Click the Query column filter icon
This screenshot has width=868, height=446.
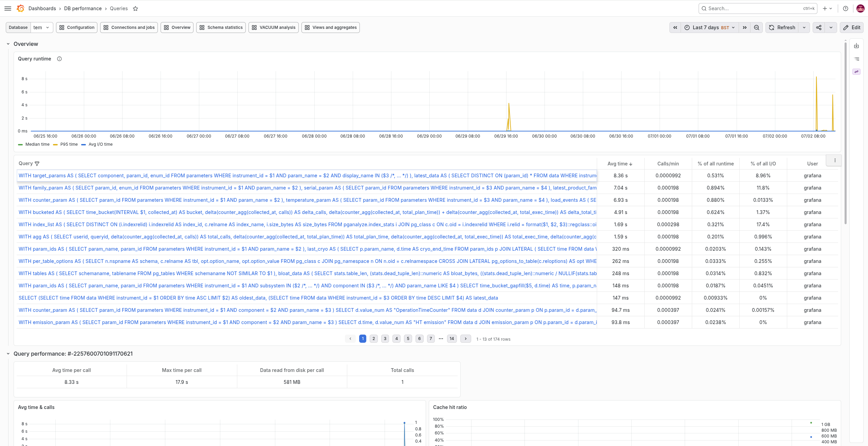[37, 164]
